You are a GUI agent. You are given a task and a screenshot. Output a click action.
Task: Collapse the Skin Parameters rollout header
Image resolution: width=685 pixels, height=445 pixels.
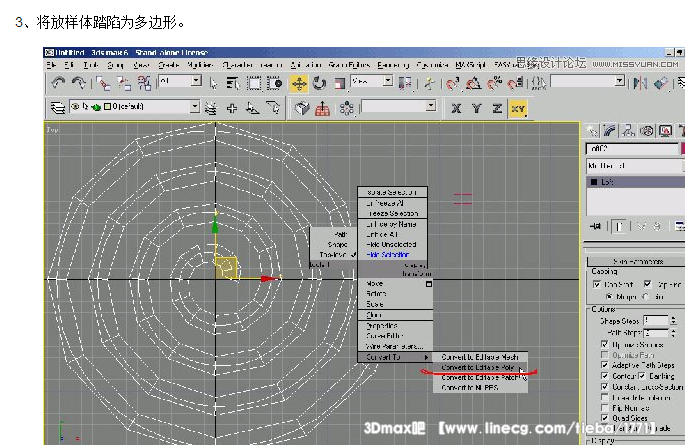637,262
